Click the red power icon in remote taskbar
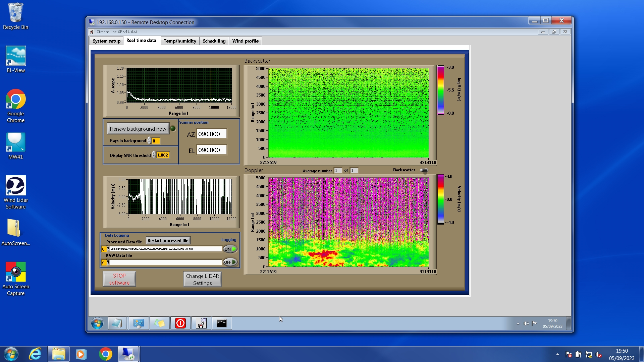The height and width of the screenshot is (362, 644). pyautogui.click(x=180, y=323)
